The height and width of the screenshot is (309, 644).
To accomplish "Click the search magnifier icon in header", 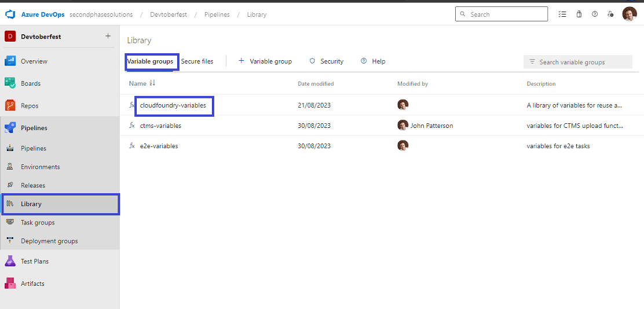I will click(x=463, y=14).
